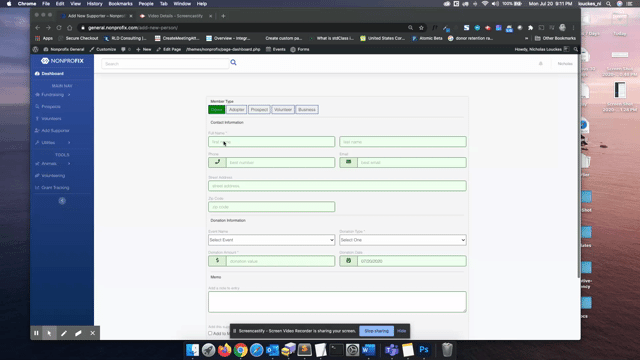Select Donor member type
Image resolution: width=640 pixels, height=360 pixels.
217,109
